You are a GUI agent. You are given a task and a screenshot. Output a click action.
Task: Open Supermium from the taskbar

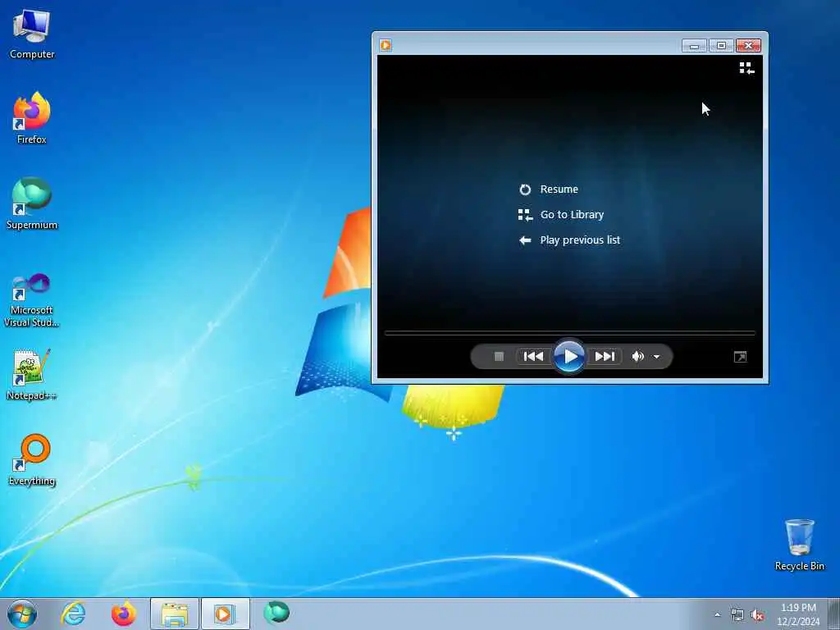click(x=276, y=613)
